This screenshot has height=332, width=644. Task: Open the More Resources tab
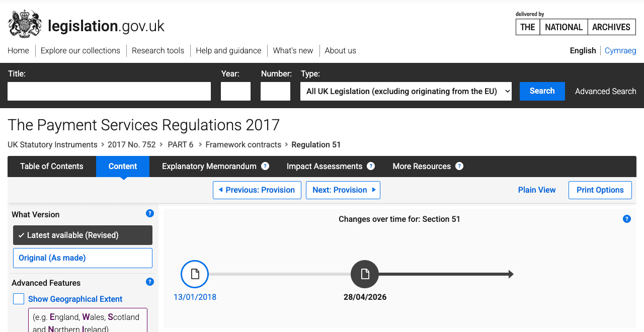pos(422,167)
